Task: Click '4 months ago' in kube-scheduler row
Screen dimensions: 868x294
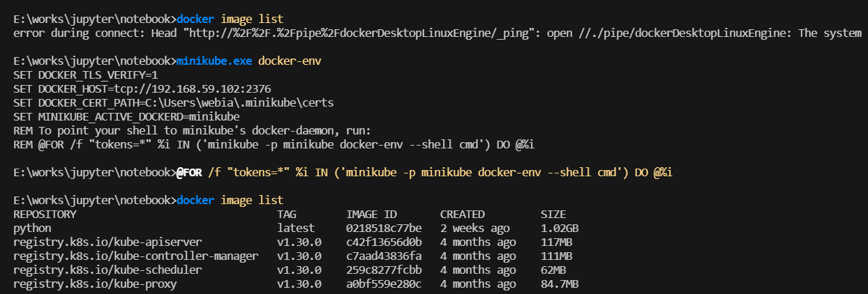Action: click(478, 270)
